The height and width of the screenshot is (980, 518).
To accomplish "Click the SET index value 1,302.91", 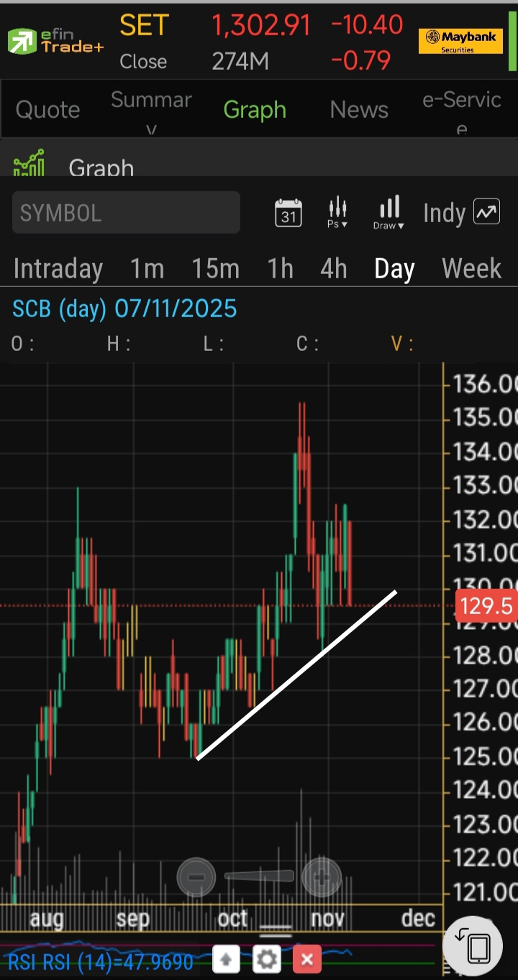I will (x=261, y=25).
